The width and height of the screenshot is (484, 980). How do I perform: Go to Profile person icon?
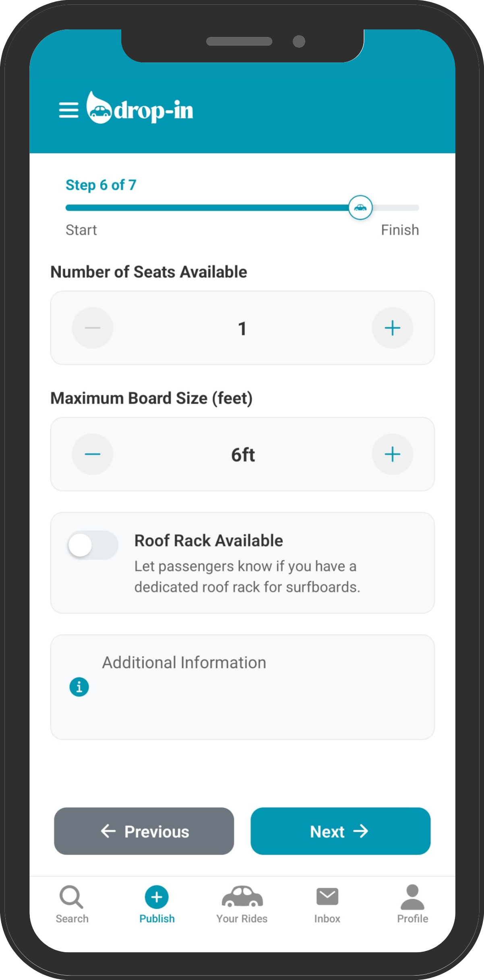[x=412, y=897]
